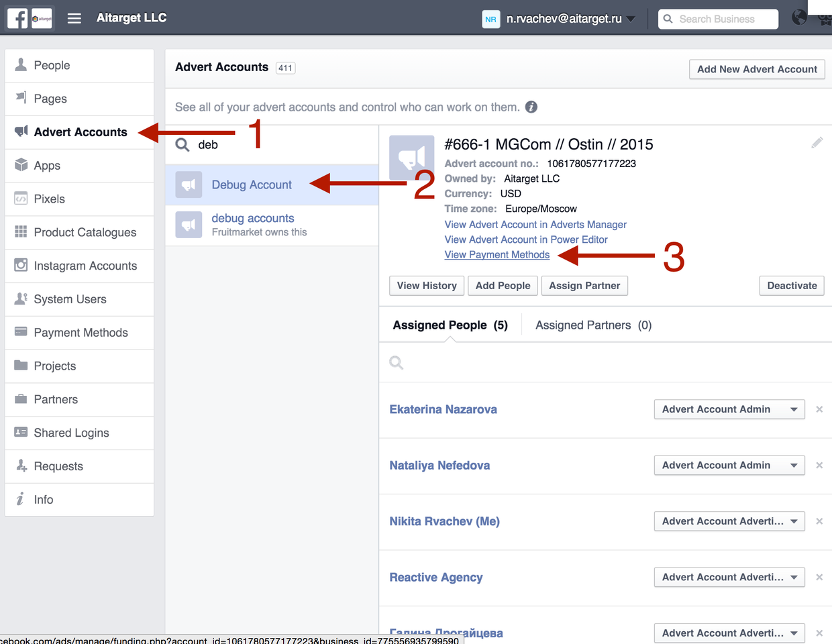Click the Info letter-i icon
Viewport: 832px width, 644px height.
pyautogui.click(x=20, y=499)
